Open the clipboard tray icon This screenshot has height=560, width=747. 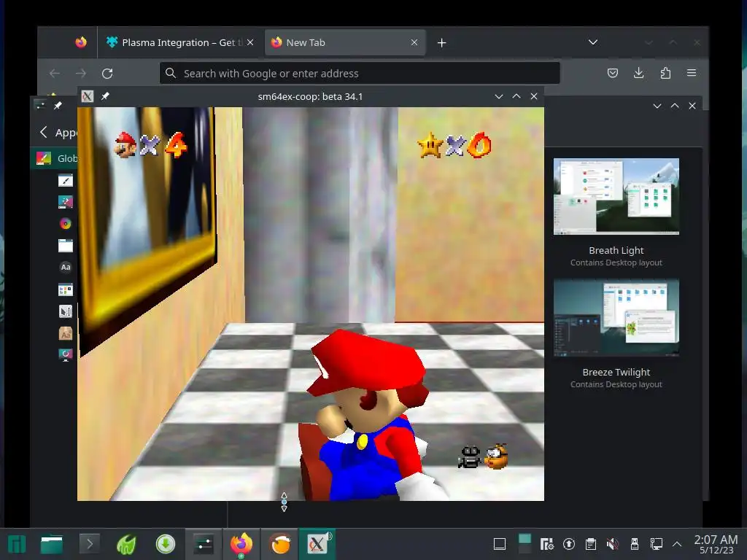coord(591,544)
